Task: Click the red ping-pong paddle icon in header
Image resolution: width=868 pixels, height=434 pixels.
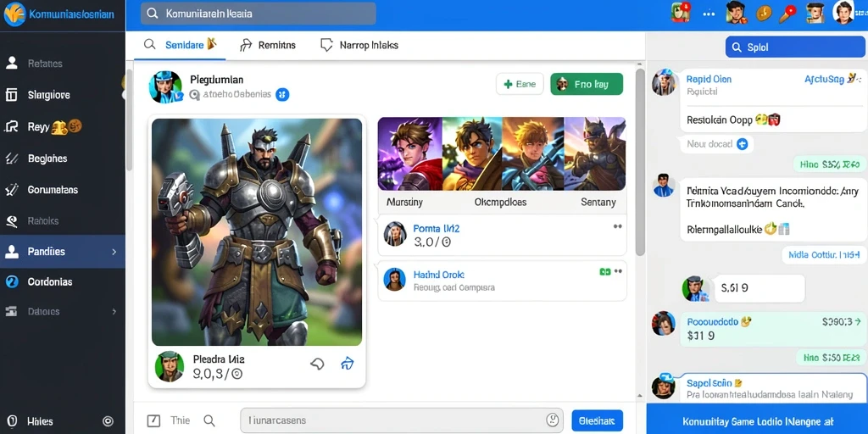Action: click(787, 14)
